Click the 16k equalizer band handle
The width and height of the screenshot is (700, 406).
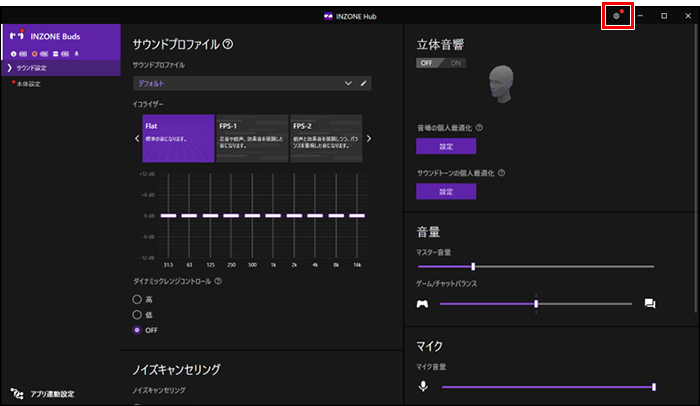pyautogui.click(x=357, y=216)
